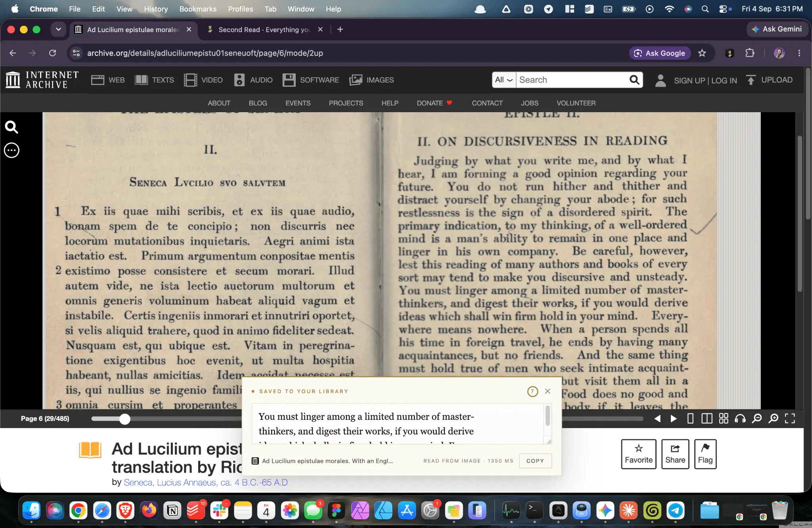Zoom in the book page
Screen dimensions: 812x528
774,419
